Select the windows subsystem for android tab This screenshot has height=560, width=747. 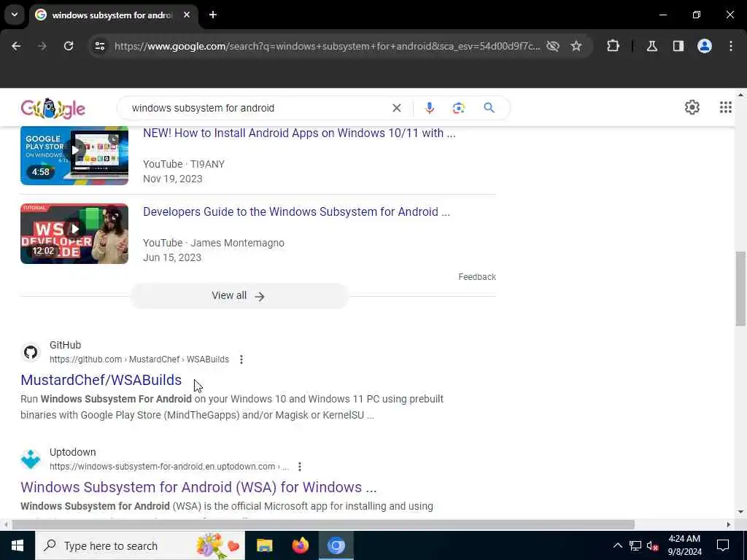coord(112,15)
